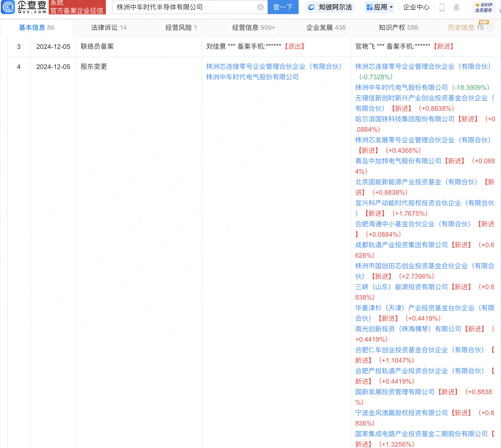Open 株洲芯连接零号企业管理合伙企业 in the before-change column
This screenshot has width=501, height=448.
pyautogui.click(x=275, y=67)
